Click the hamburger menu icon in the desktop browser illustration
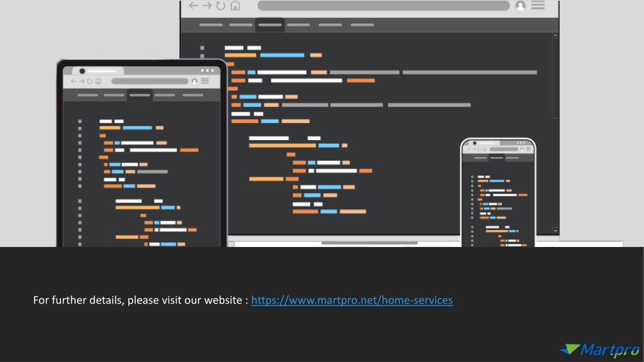644x362 pixels. tap(538, 5)
